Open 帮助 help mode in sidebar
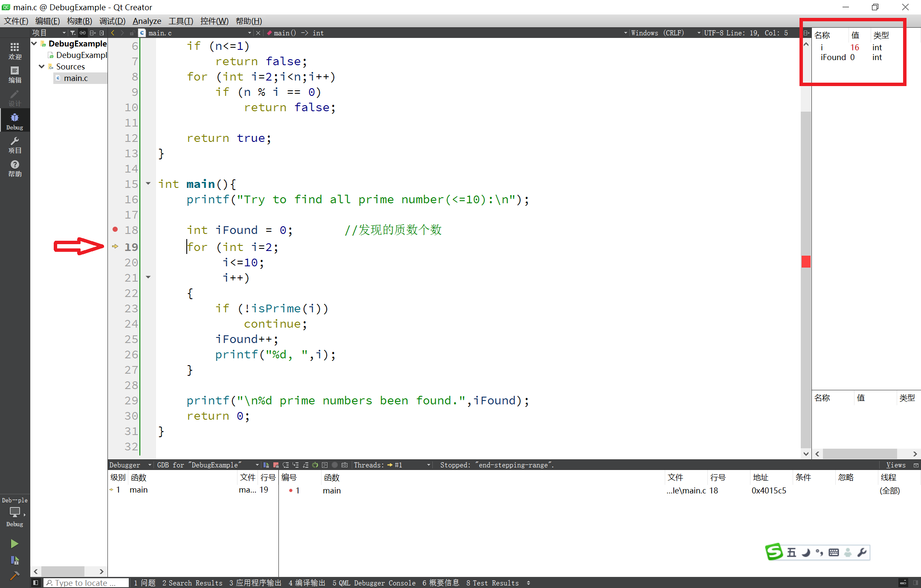The image size is (921, 588). pos(14,168)
